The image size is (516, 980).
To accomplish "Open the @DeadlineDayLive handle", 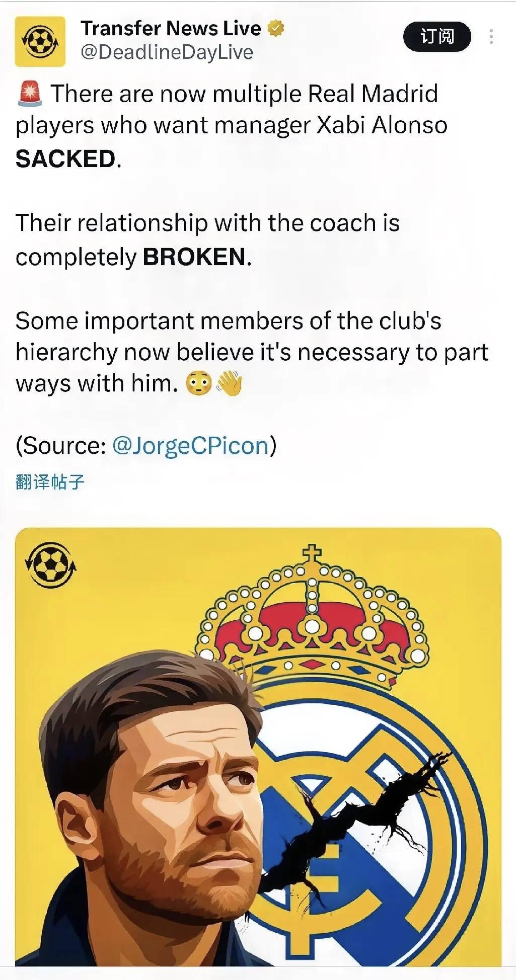I will pos(167,52).
